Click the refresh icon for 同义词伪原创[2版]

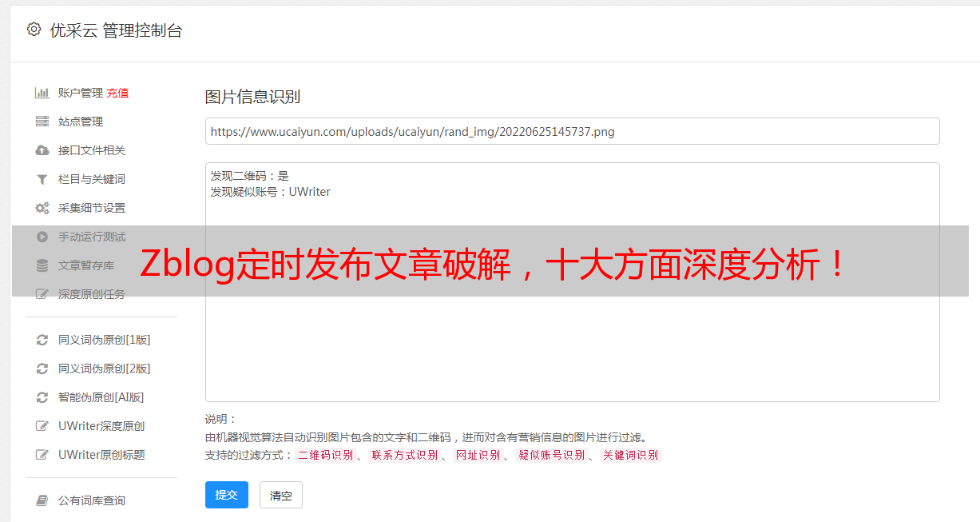[42, 369]
